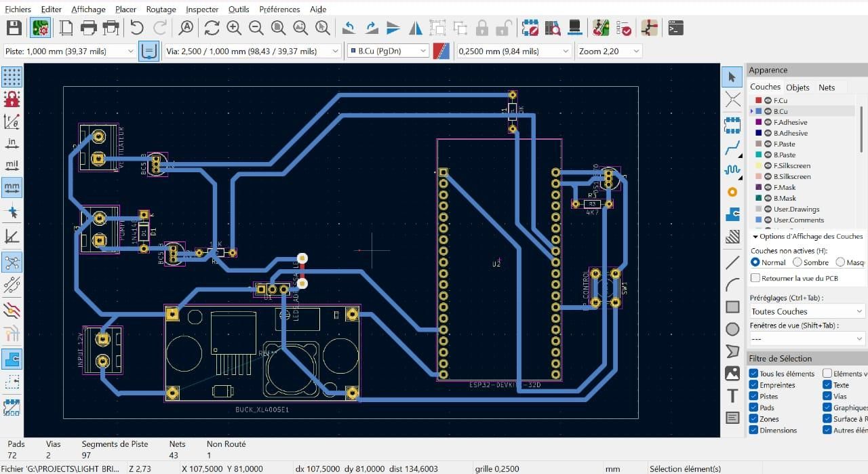Select the Normal radio button
Screen dimensions: 868x474
coord(755,262)
